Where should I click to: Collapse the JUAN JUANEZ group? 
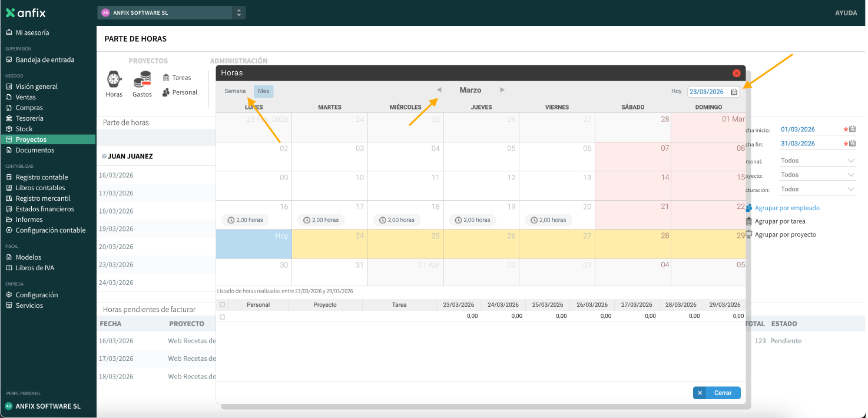pos(104,157)
